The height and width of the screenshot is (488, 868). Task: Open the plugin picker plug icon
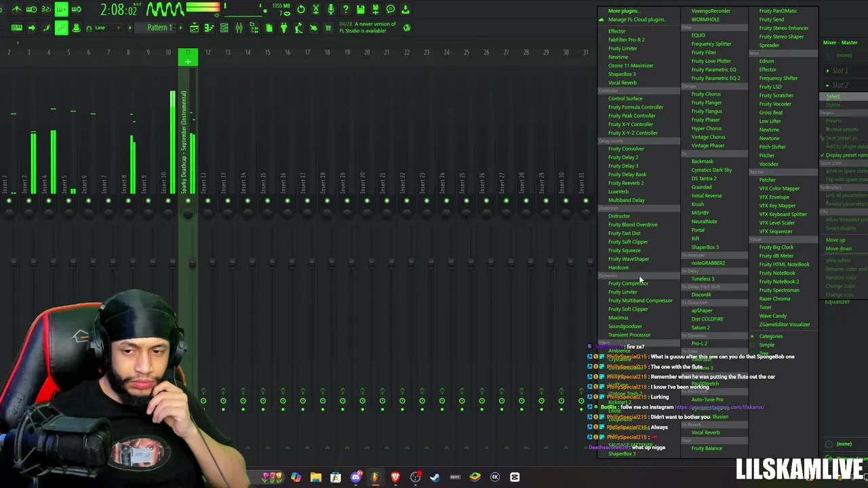tap(283, 28)
